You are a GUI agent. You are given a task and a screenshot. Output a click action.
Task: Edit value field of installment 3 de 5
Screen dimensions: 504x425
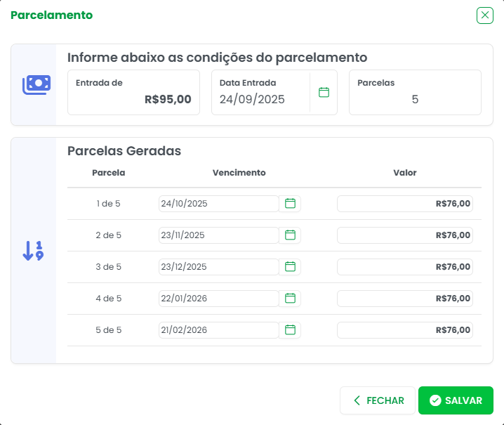[404, 267]
